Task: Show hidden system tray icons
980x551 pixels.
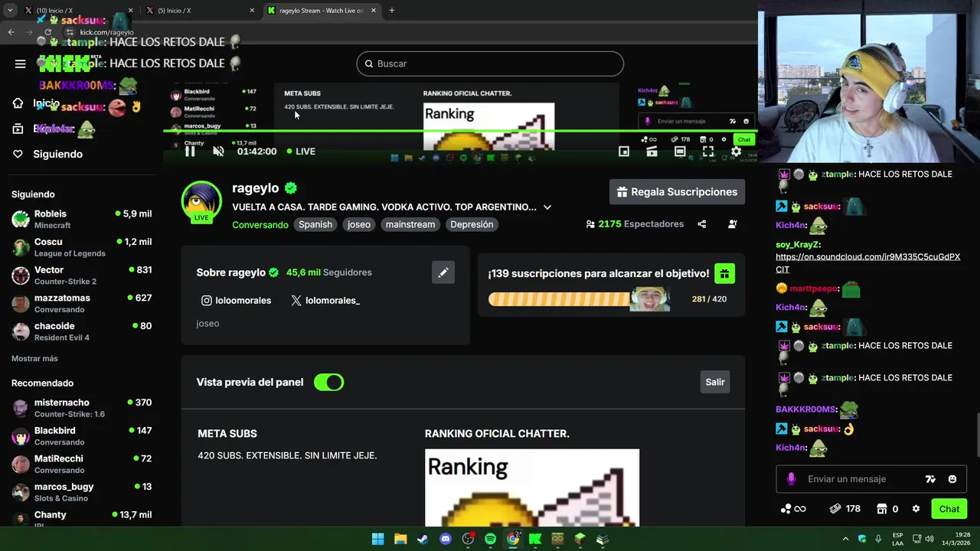Action: 845,540
